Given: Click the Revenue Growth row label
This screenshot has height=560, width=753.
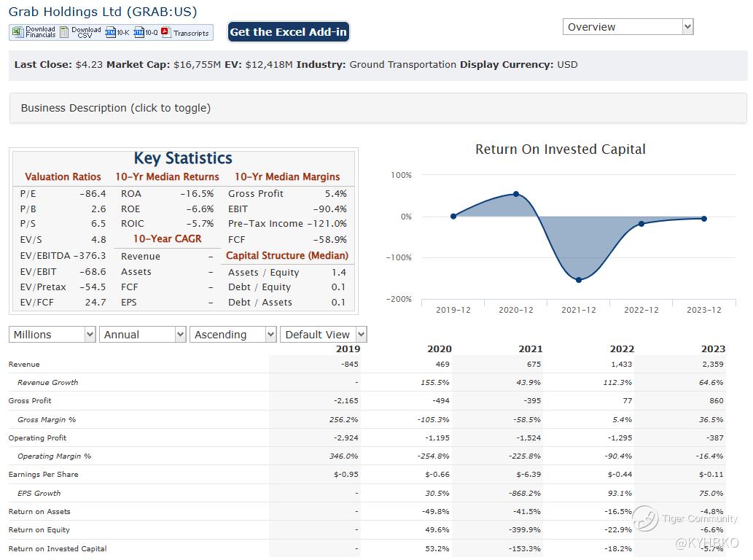Looking at the screenshot, I should [x=47, y=382].
